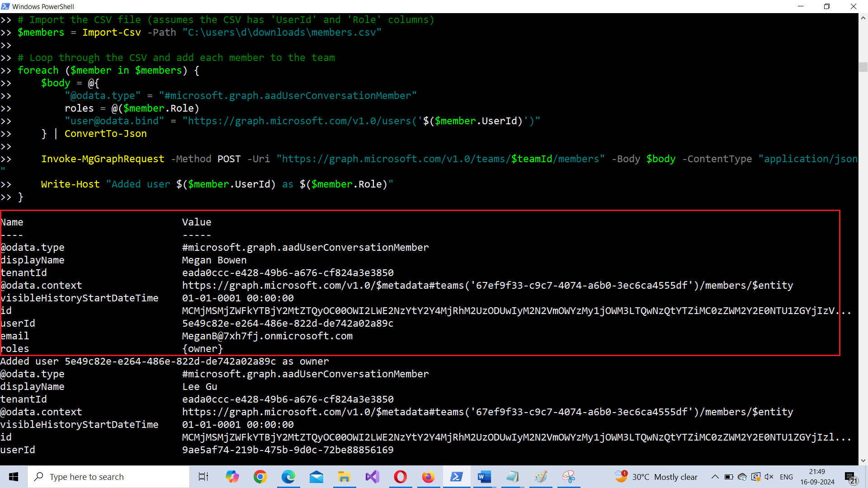The image size is (868, 488).
Task: Open Copilot from the taskbar
Action: pos(232,477)
